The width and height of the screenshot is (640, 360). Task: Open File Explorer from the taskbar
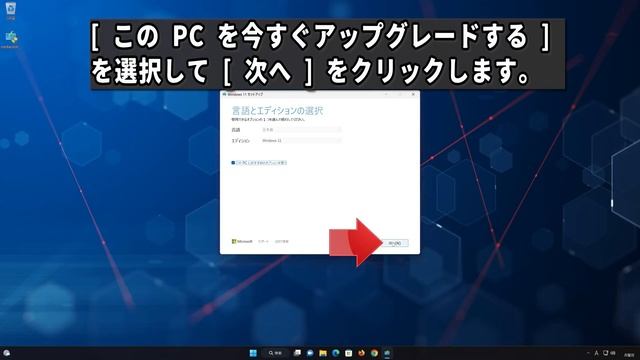pos(323,353)
